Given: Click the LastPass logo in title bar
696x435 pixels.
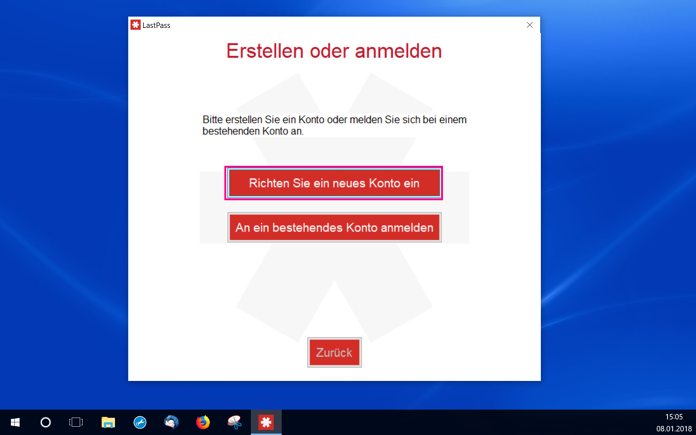Looking at the screenshot, I should tap(135, 25).
